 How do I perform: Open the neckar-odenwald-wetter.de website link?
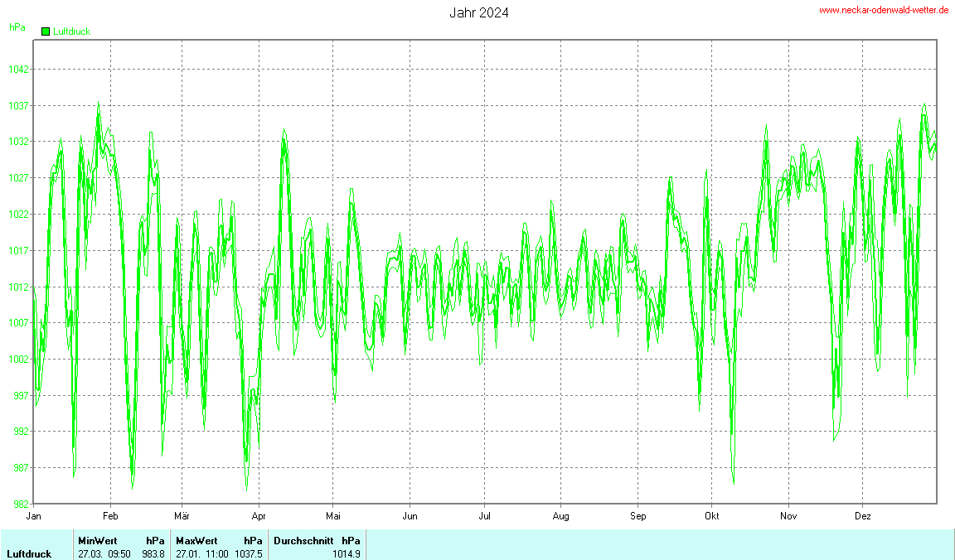pyautogui.click(x=884, y=10)
